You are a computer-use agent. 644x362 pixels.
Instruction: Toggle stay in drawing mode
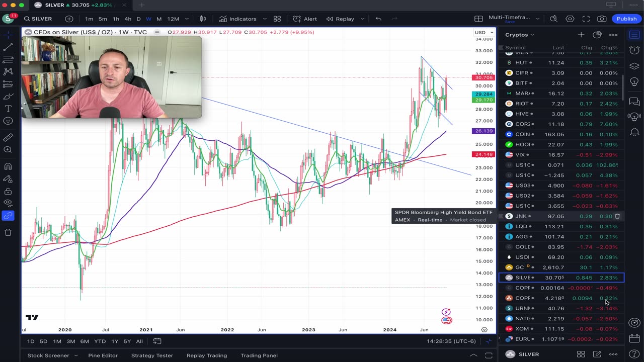click(8, 179)
